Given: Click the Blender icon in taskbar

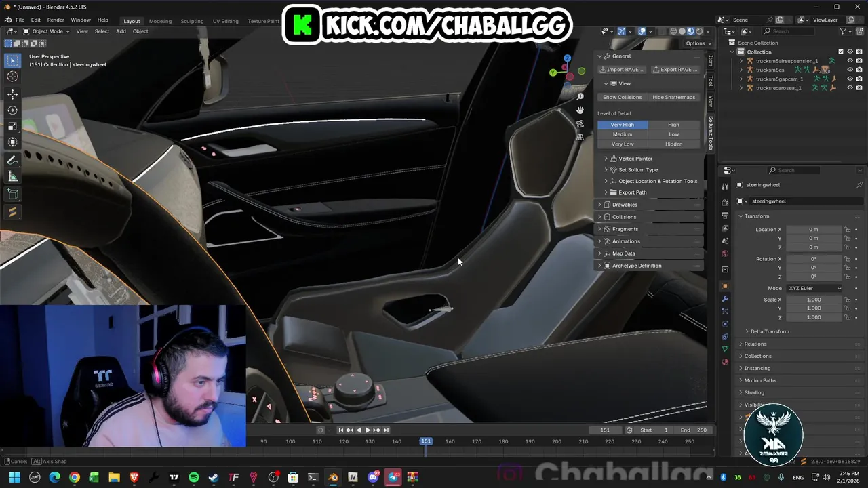Looking at the screenshot, I should point(333,477).
